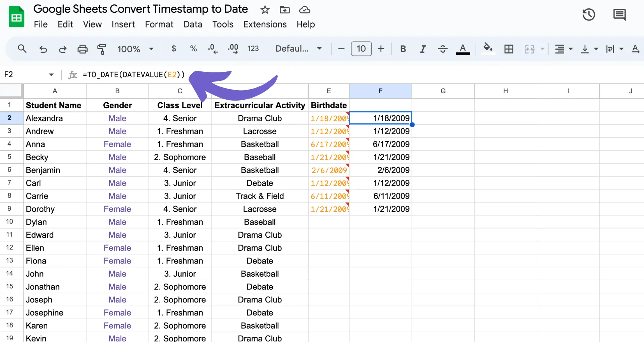Open the Format menu
The width and height of the screenshot is (644, 342).
tap(159, 24)
